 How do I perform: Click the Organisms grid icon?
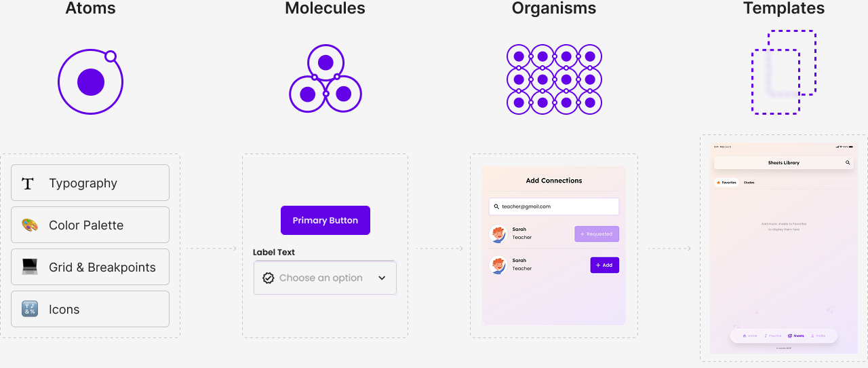click(554, 79)
